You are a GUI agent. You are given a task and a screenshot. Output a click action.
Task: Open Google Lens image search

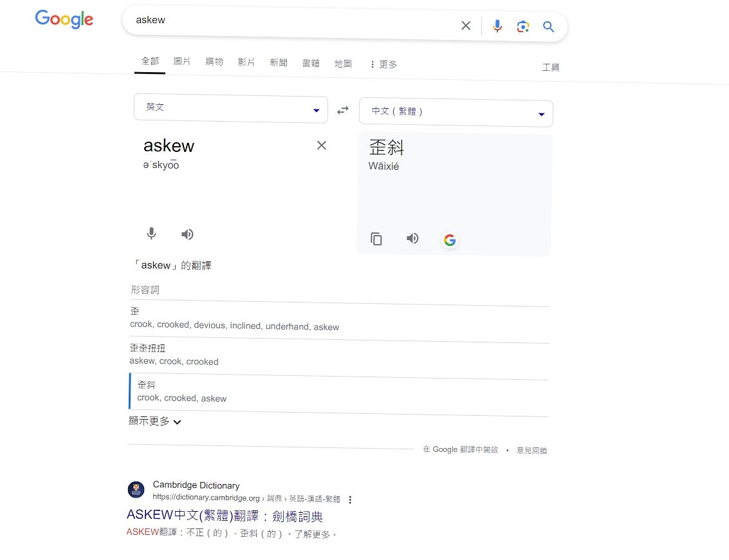click(x=522, y=26)
